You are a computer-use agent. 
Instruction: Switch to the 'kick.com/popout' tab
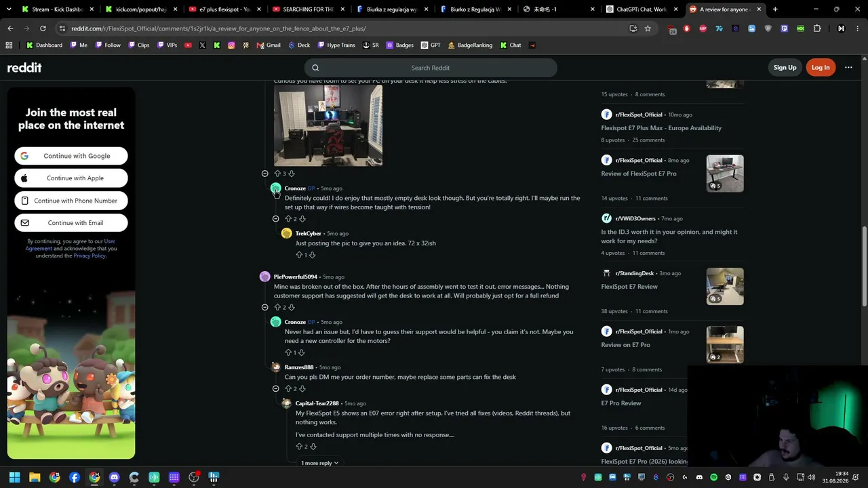tap(141, 9)
